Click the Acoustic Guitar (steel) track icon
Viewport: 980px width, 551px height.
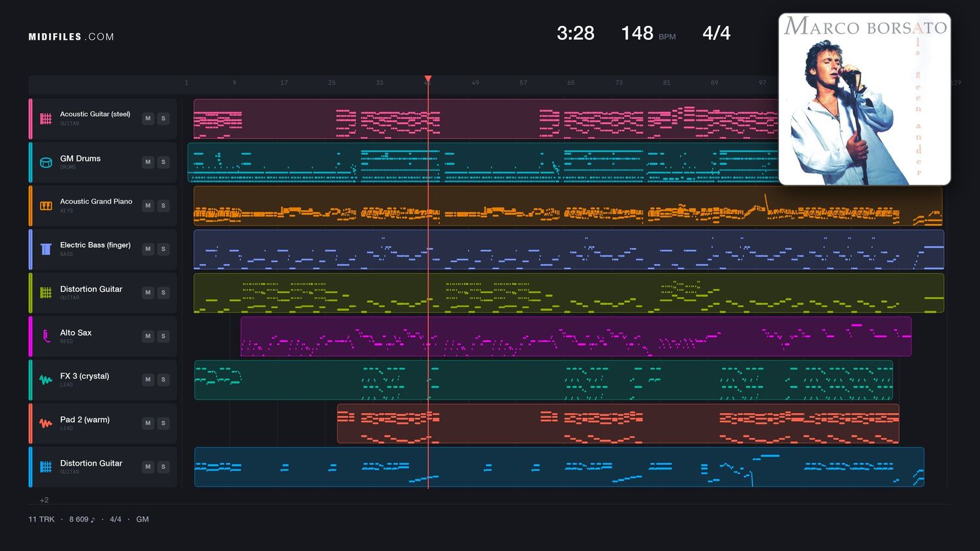click(46, 119)
